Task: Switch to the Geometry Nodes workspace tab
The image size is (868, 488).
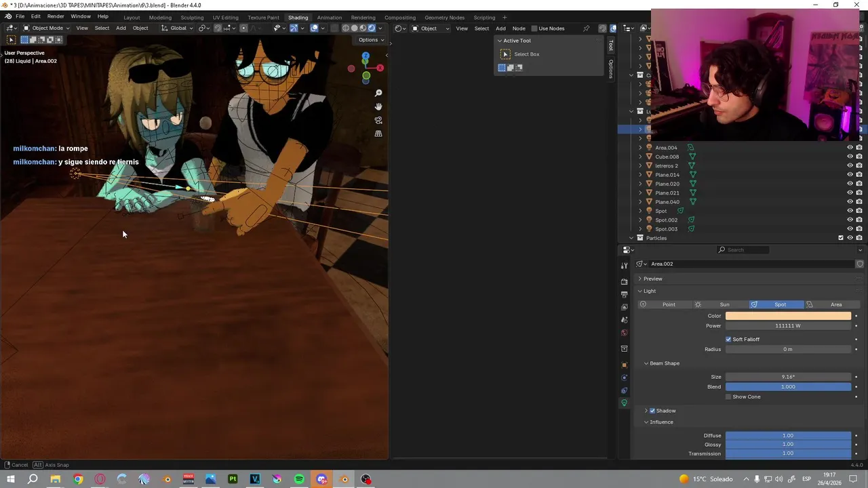Action: click(x=444, y=18)
